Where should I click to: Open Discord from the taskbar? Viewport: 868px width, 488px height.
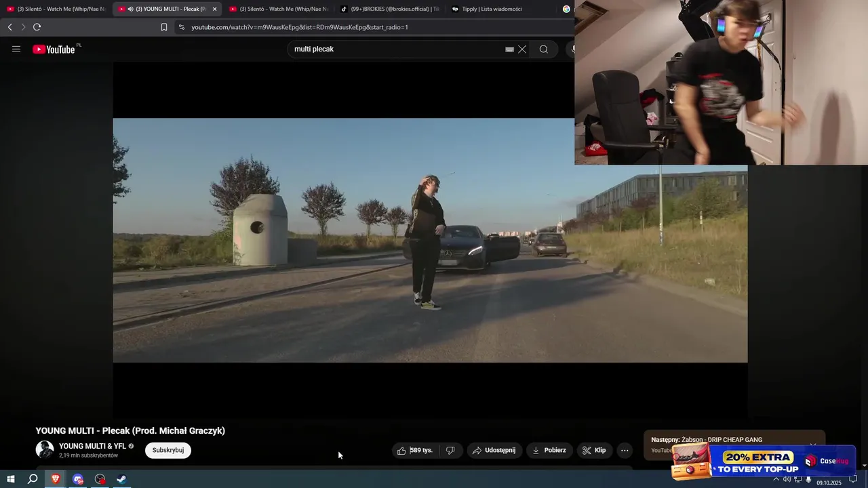tap(78, 479)
